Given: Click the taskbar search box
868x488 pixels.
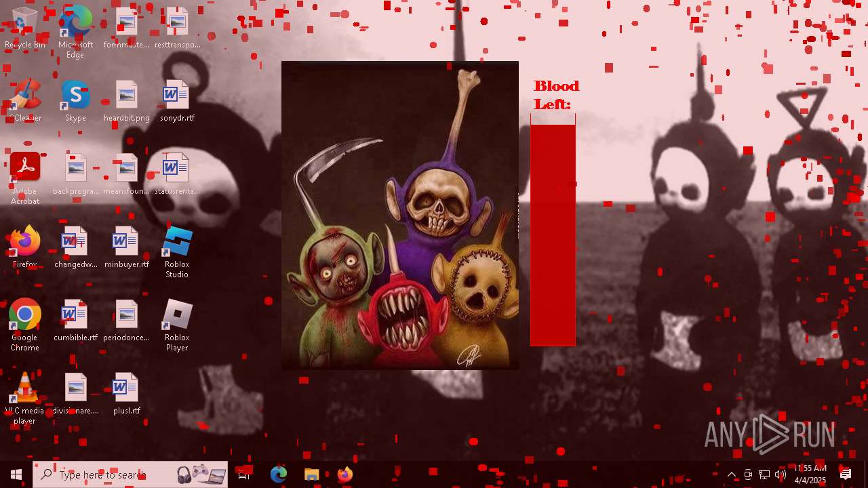Looking at the screenshot, I should click(131, 474).
